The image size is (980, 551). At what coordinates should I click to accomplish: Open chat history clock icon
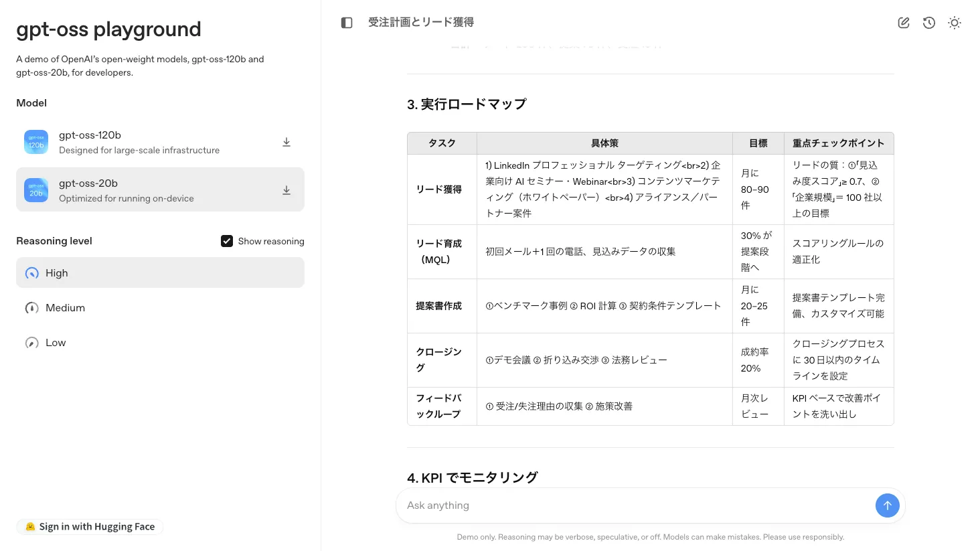(929, 23)
